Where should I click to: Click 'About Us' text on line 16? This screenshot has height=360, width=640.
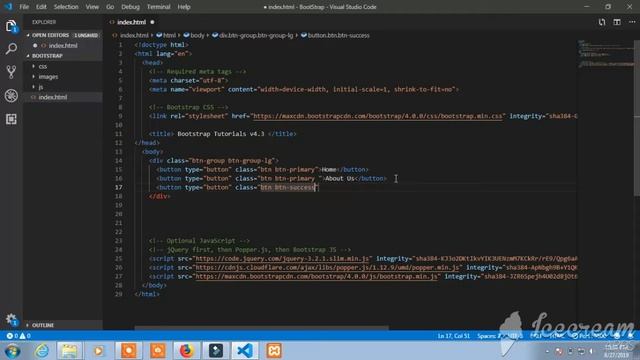340,178
